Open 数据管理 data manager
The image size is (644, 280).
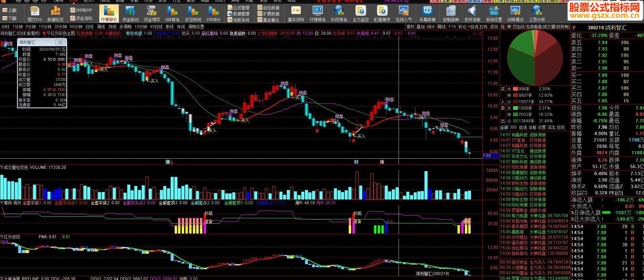click(238, 14)
